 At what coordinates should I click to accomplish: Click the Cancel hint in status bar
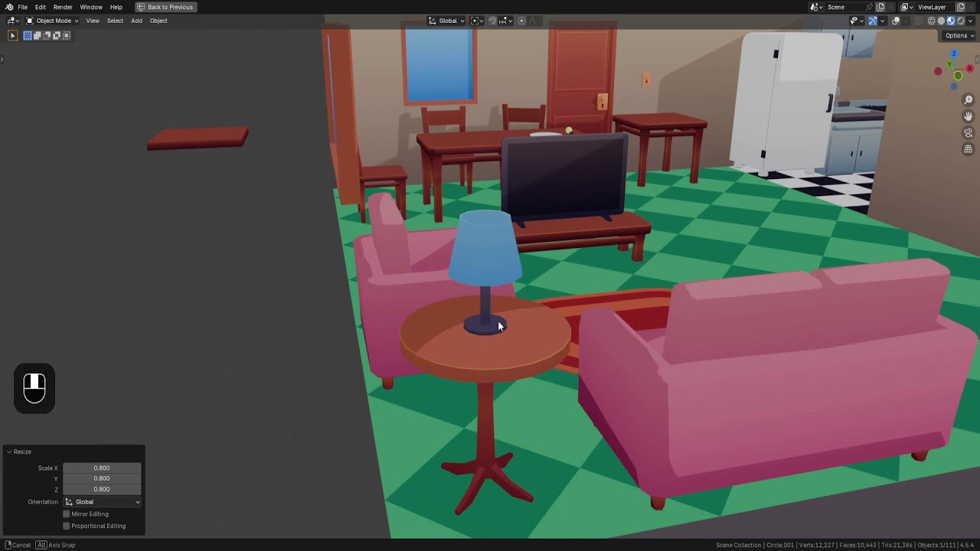click(18, 545)
